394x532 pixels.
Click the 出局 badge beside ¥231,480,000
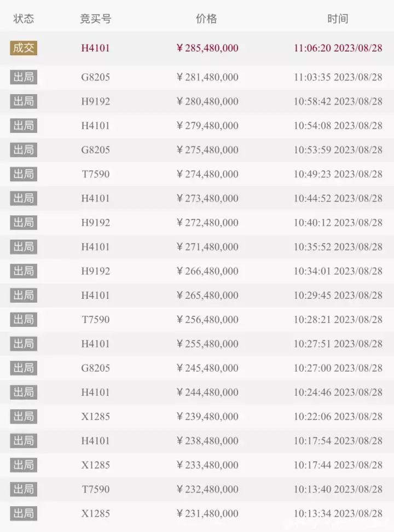[24, 513]
